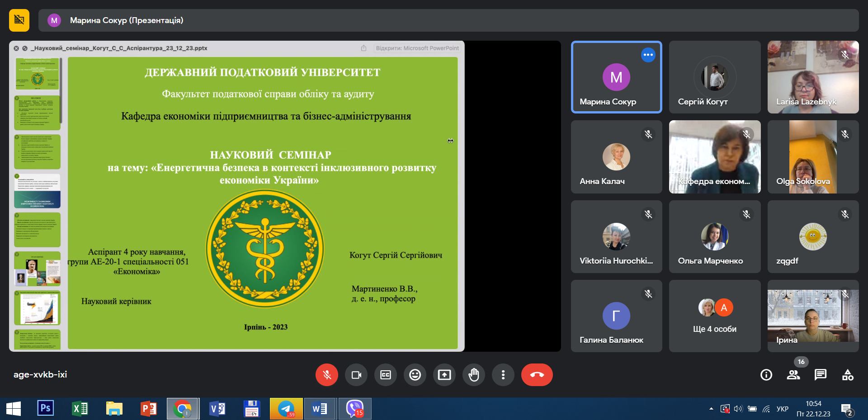868x420 pixels.
Task: Open network Wi-Fi tray icon
Action: pos(766,409)
